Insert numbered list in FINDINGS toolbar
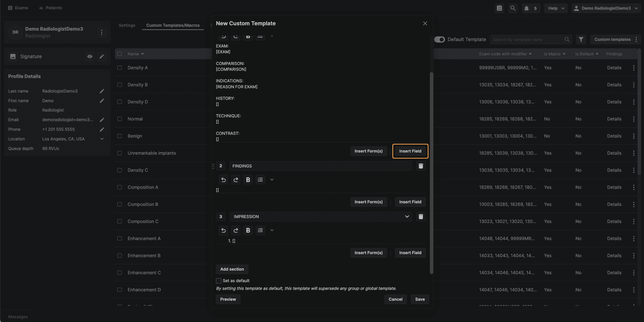Viewport: 644px width, 322px height. tap(260, 179)
